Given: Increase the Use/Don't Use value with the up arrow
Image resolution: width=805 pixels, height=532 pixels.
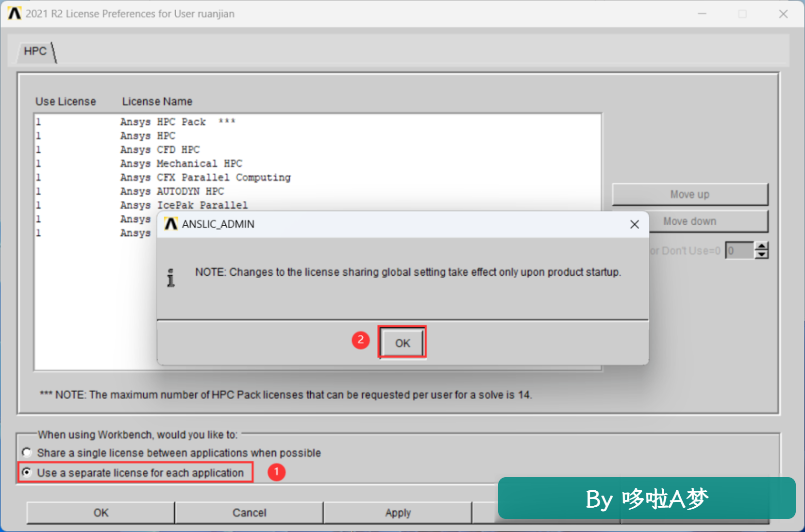Looking at the screenshot, I should pos(762,246).
